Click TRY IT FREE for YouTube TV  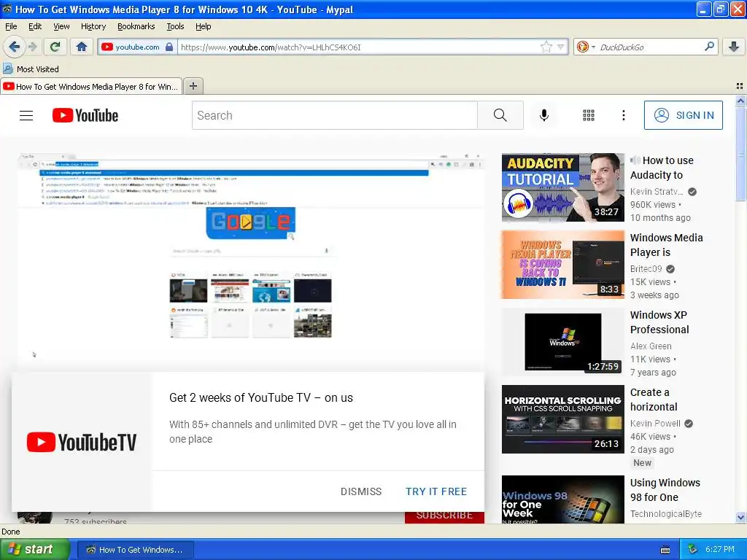coord(436,491)
